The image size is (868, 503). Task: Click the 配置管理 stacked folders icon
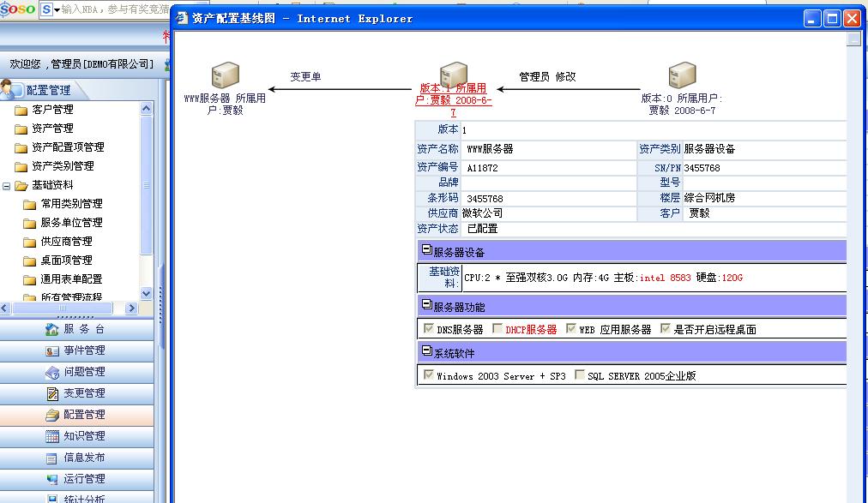(52, 415)
